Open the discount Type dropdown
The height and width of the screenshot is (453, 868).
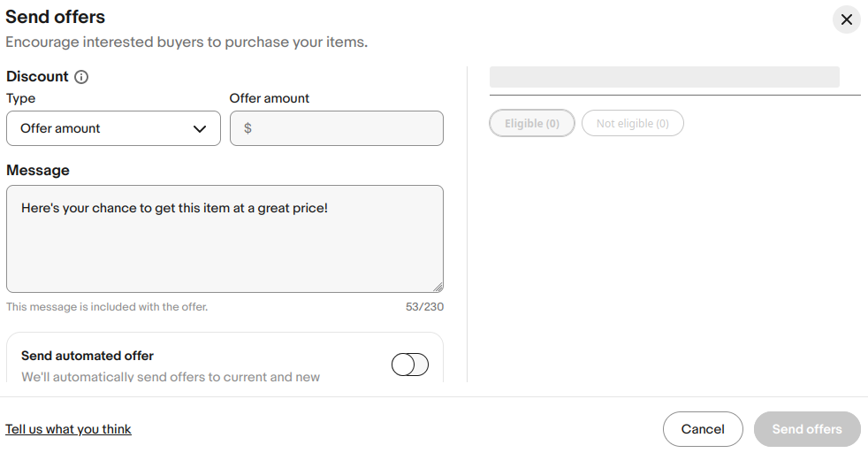click(113, 128)
